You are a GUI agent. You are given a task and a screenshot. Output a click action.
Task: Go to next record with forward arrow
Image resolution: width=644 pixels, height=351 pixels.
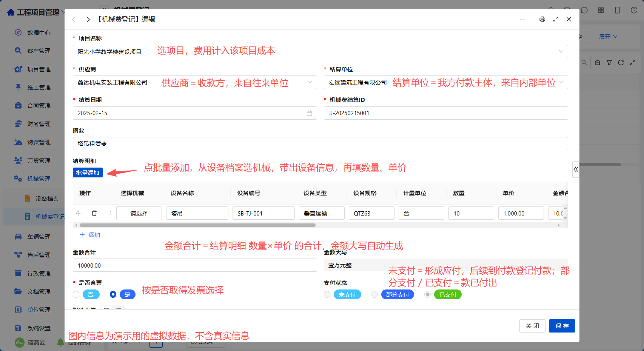coord(88,19)
